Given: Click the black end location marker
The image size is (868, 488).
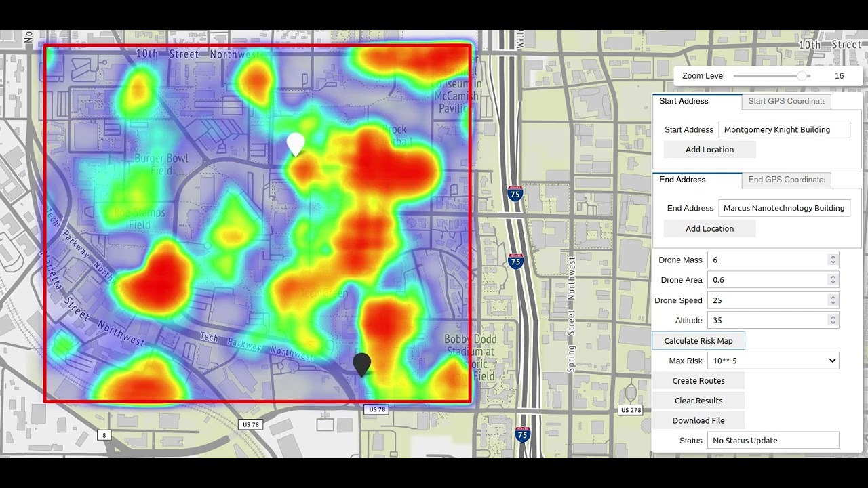Looking at the screenshot, I should click(x=362, y=365).
